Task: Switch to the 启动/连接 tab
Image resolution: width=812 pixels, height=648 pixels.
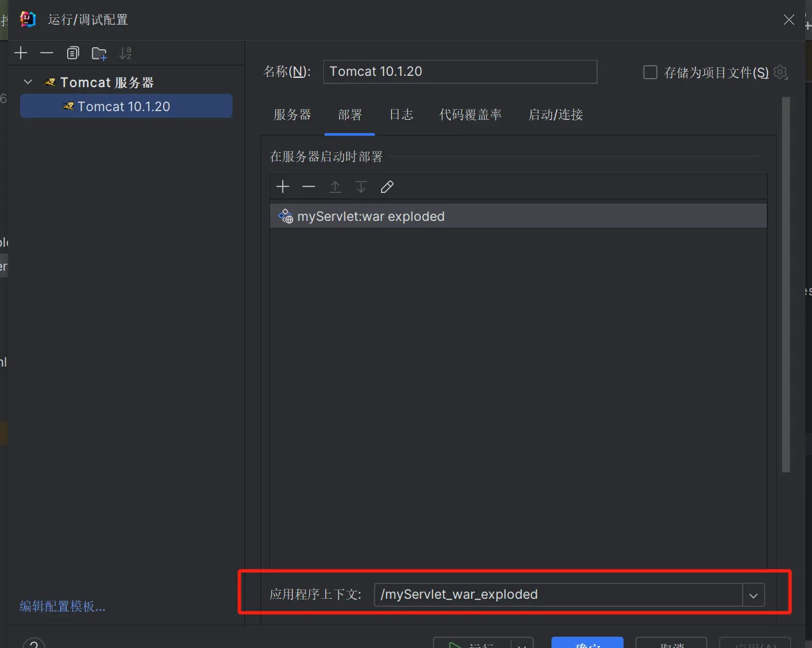Action: pos(556,114)
